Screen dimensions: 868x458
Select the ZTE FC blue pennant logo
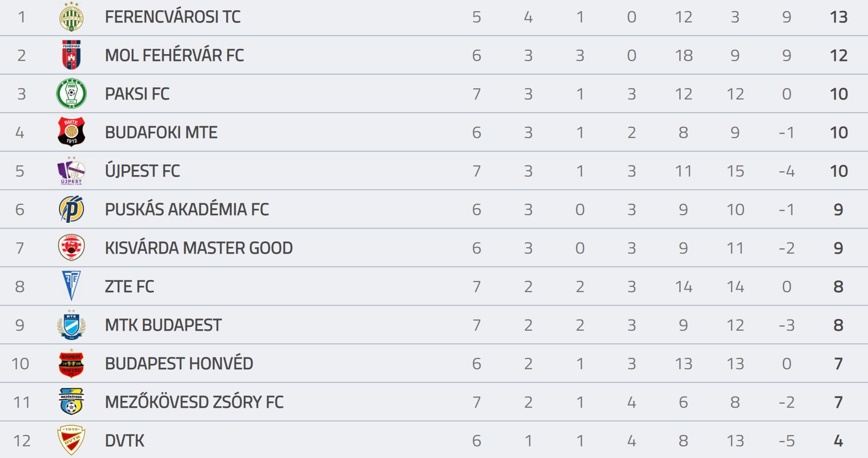[71, 286]
